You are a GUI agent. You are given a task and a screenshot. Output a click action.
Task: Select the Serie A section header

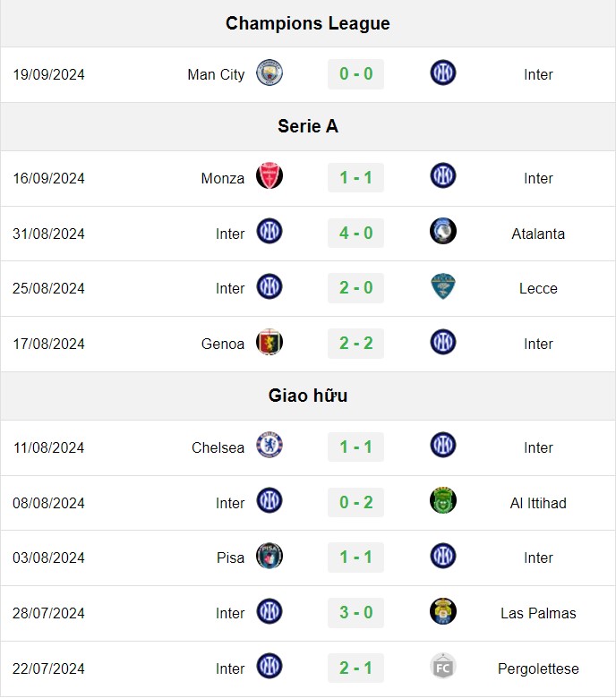[308, 126]
